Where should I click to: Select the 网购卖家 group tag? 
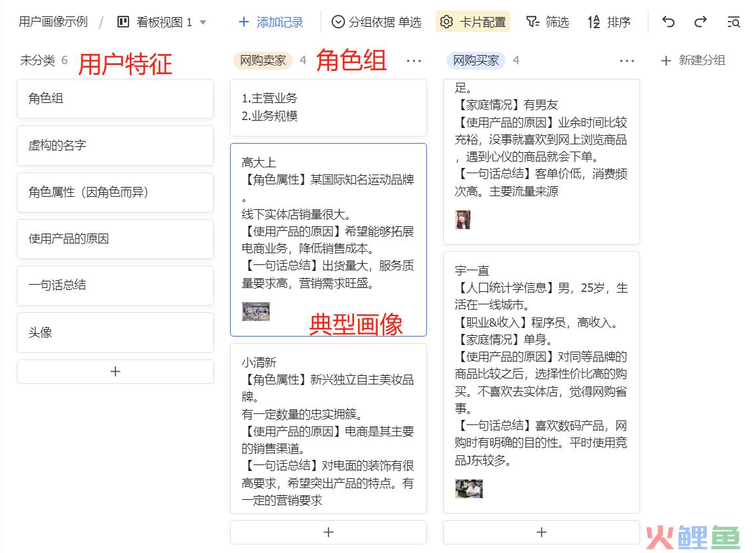(263, 60)
